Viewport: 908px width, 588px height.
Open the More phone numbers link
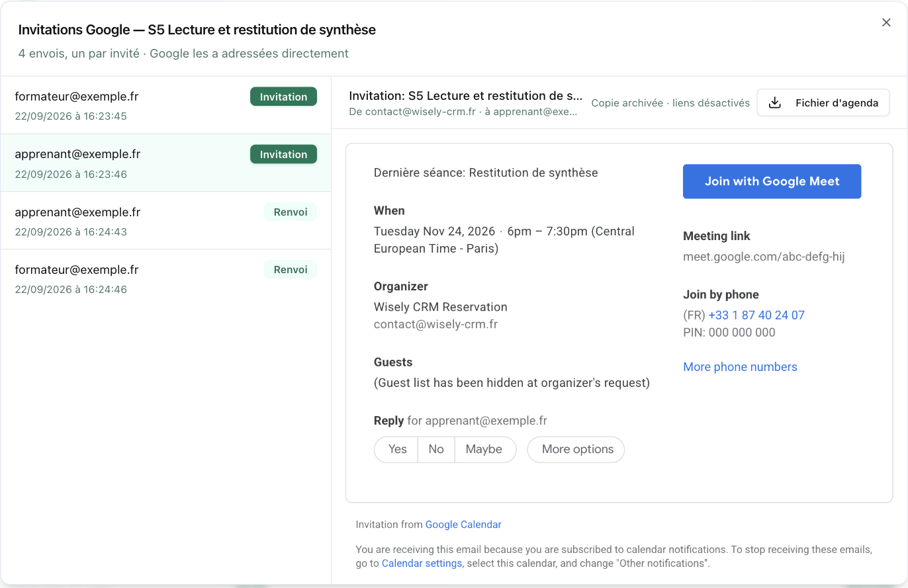(x=740, y=367)
